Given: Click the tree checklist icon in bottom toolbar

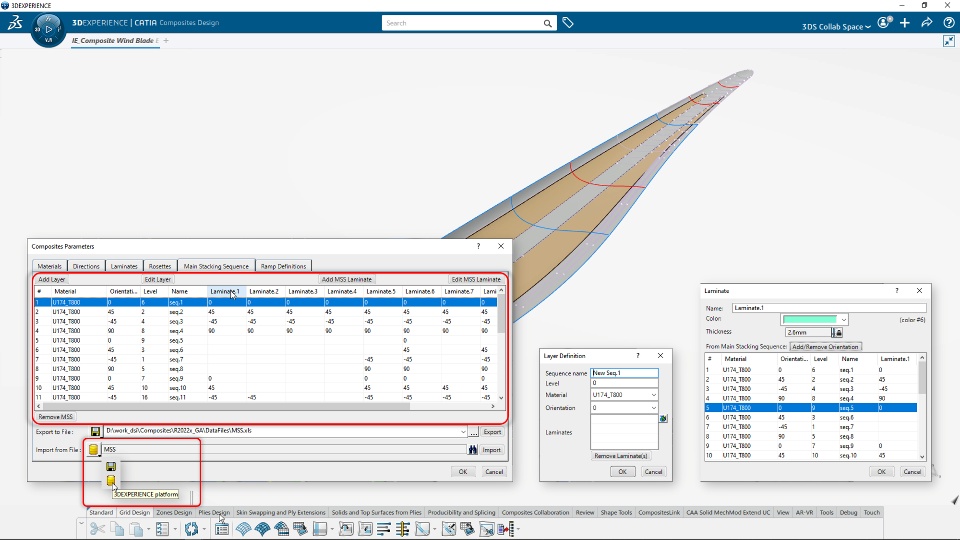Looking at the screenshot, I should (x=162, y=528).
